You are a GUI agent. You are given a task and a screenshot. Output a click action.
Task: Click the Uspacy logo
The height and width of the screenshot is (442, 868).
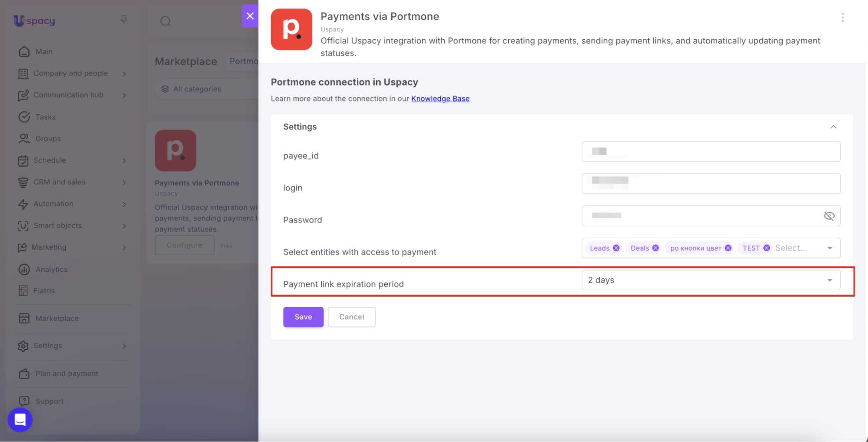click(34, 20)
